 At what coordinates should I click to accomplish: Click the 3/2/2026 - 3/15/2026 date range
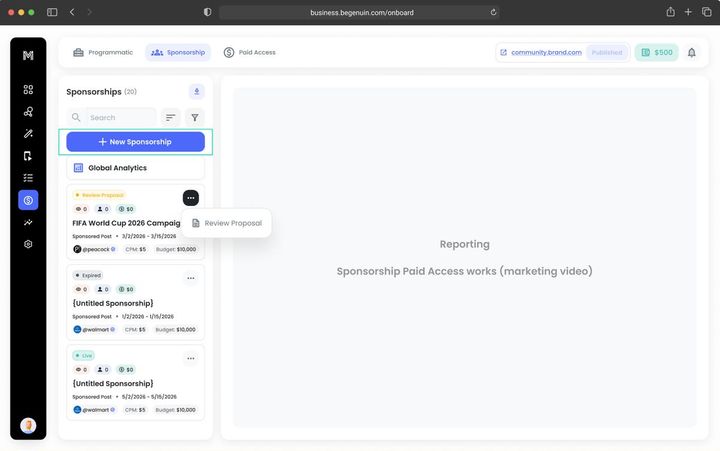pos(149,236)
